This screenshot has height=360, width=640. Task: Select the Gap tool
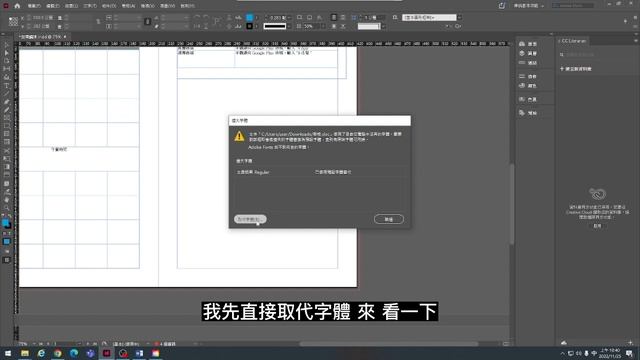click(x=7, y=69)
